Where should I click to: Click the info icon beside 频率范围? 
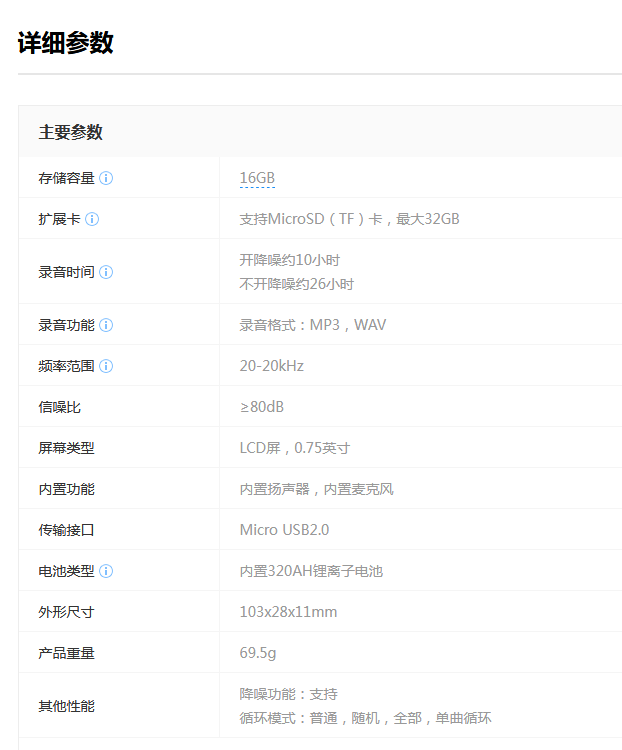tap(106, 366)
